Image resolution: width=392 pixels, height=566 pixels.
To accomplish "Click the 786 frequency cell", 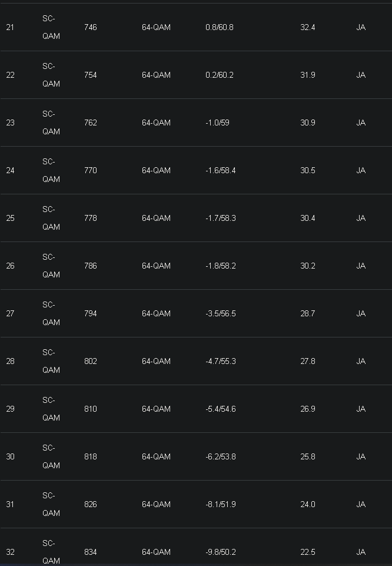I will (91, 266).
